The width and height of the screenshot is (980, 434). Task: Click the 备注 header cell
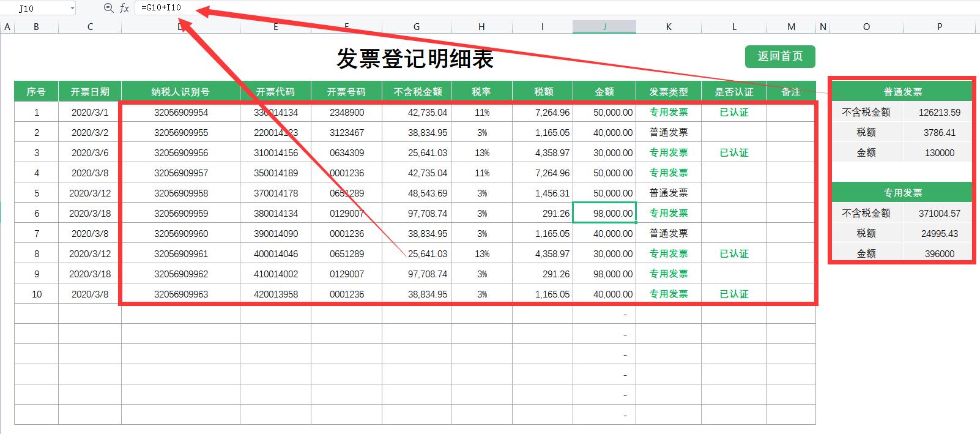[791, 91]
